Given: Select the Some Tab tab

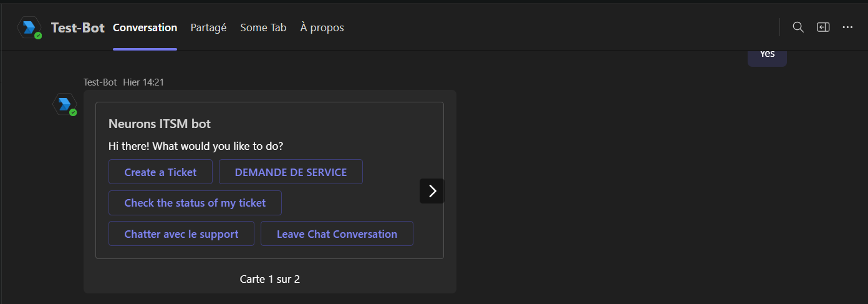Looking at the screenshot, I should (x=263, y=27).
